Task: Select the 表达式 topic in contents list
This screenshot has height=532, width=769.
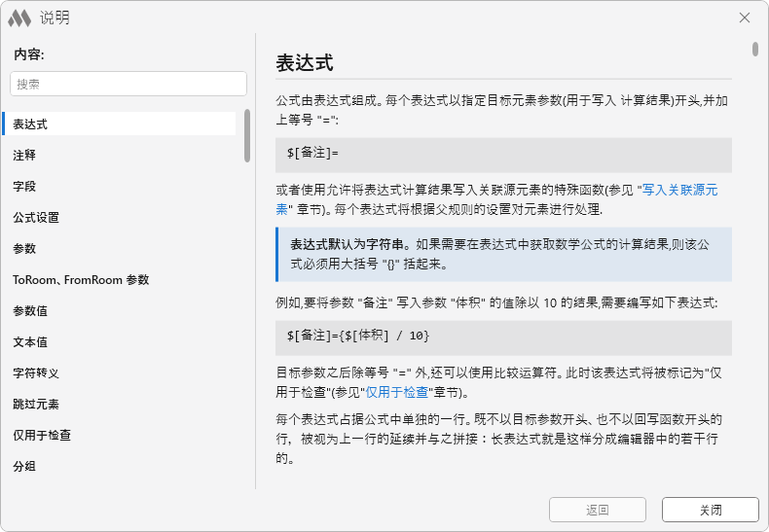Action: [x=119, y=124]
